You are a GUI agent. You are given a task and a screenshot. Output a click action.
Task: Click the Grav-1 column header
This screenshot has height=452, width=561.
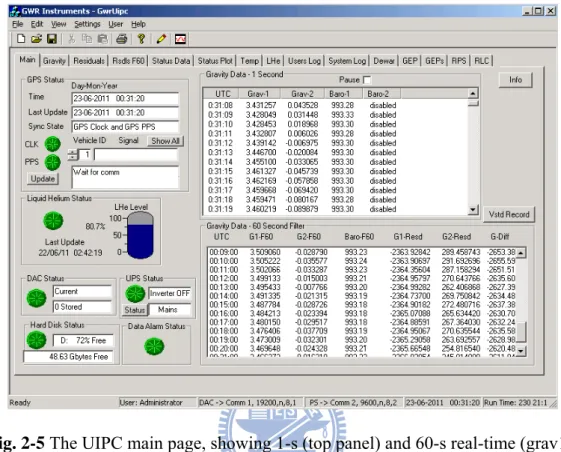click(258, 94)
